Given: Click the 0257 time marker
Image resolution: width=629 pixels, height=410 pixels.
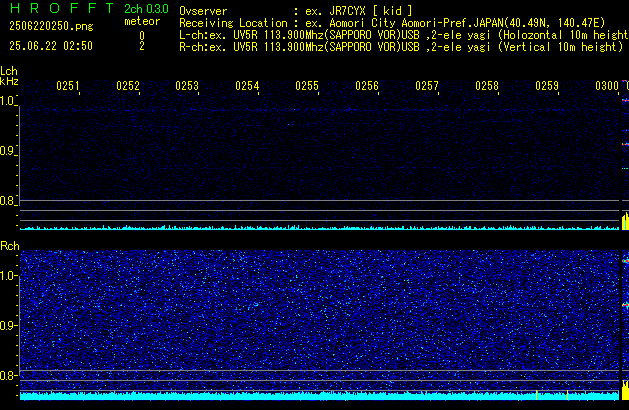Looking at the screenshot, I should point(427,86).
